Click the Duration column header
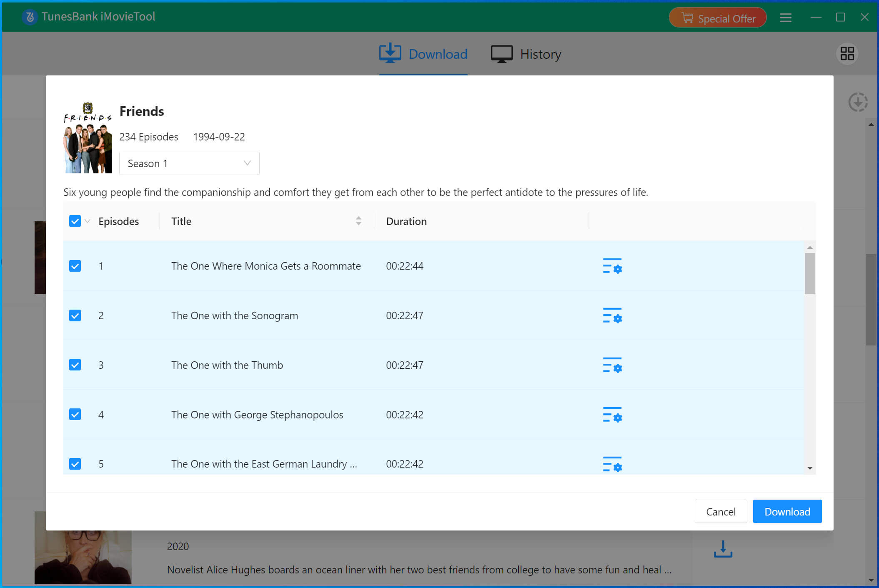The width and height of the screenshot is (879, 588). (406, 221)
